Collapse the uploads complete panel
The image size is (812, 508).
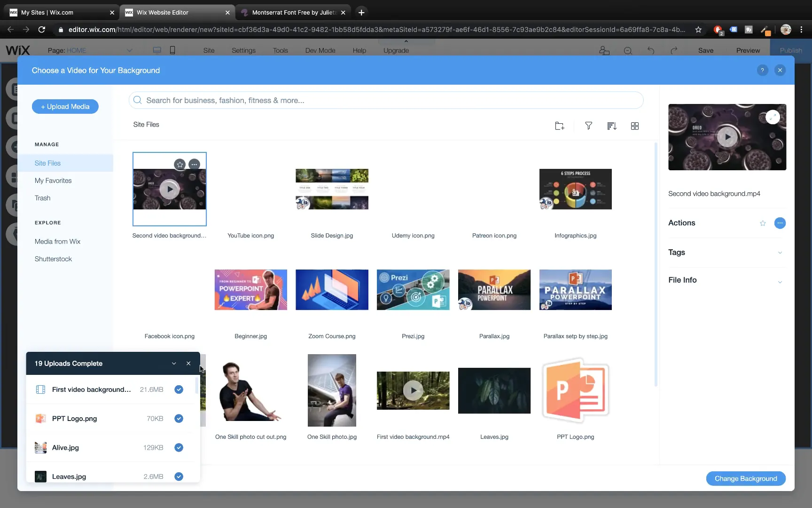pyautogui.click(x=174, y=364)
